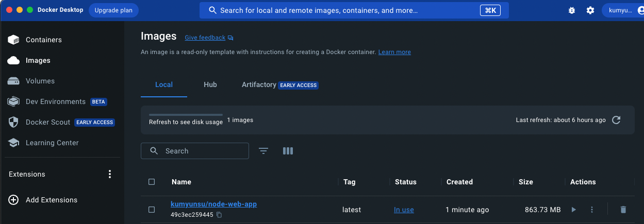Open the Extensions three-dot menu
644x224 pixels.
(x=110, y=174)
